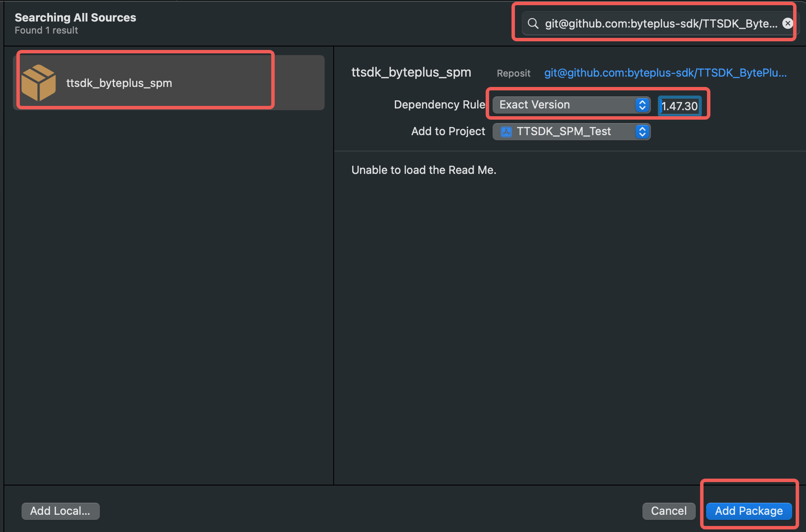Click the brown package box icon

tap(39, 83)
